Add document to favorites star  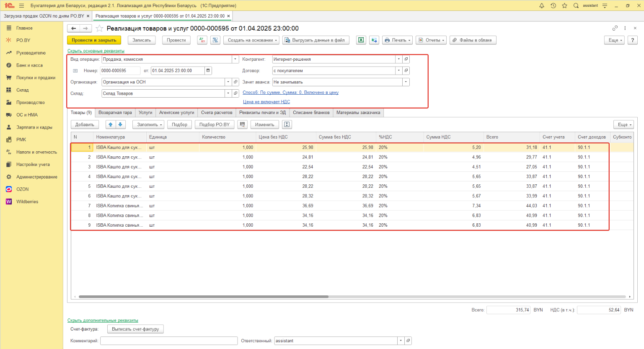click(99, 28)
